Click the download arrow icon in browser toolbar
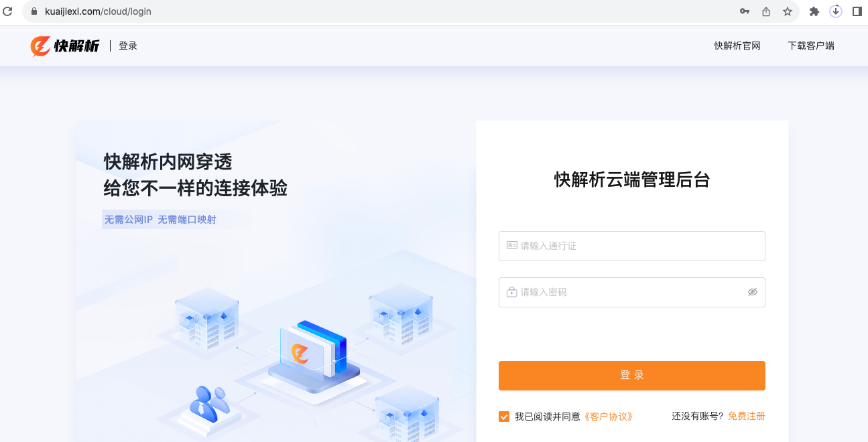The width and height of the screenshot is (868, 442). [836, 11]
